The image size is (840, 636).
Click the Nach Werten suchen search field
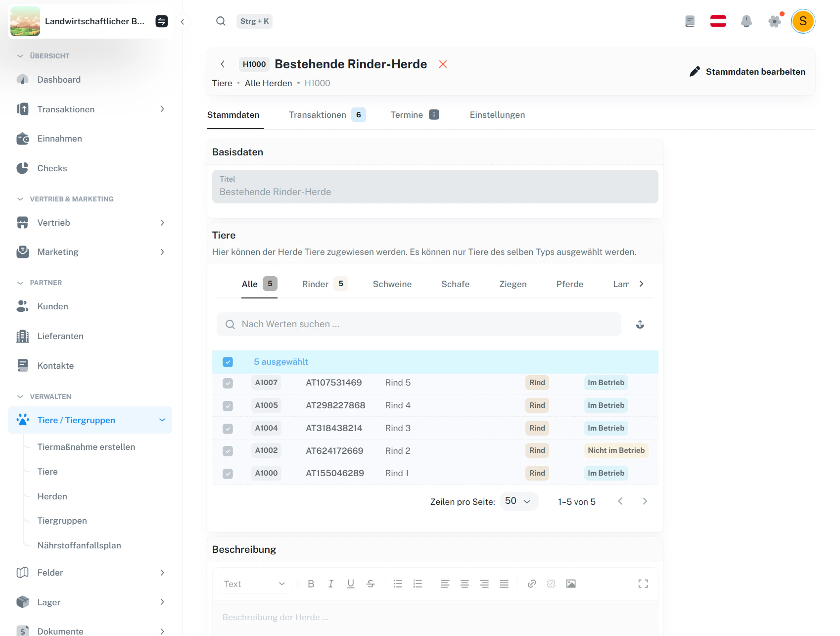pos(419,324)
